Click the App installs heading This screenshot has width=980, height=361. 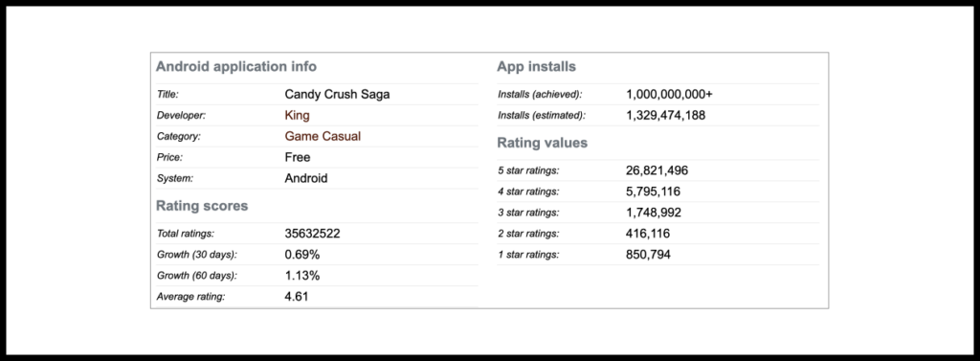click(x=536, y=67)
